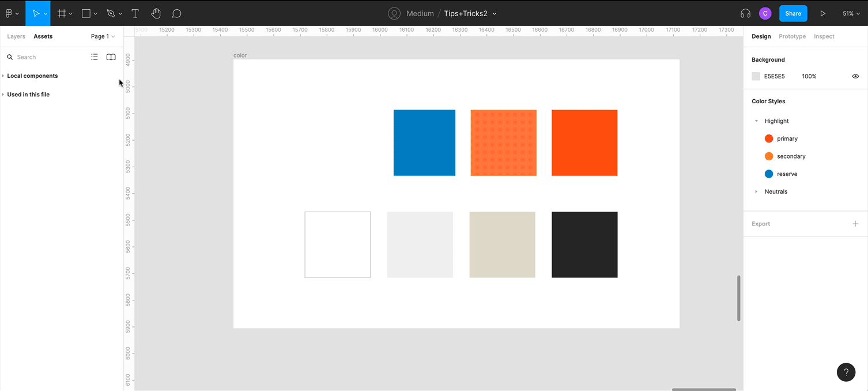Open the team library book icon
Viewport: 868px width, 391px height.
click(111, 57)
